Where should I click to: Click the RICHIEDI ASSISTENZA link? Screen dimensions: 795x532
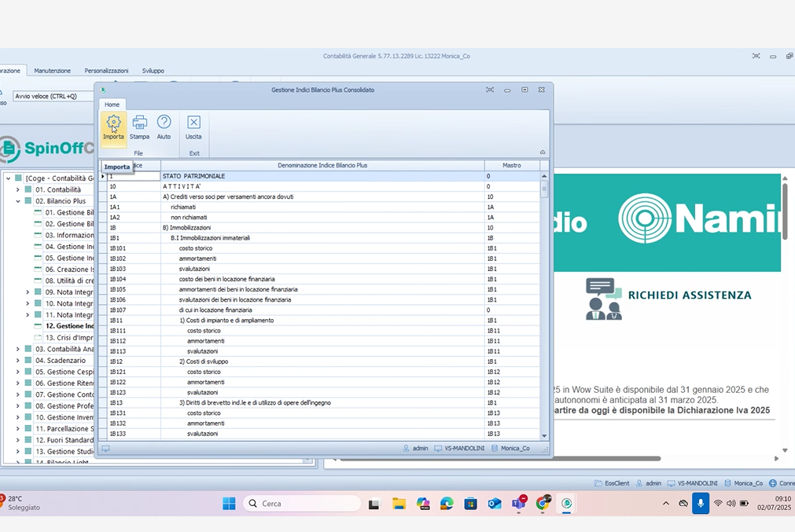[x=690, y=295]
